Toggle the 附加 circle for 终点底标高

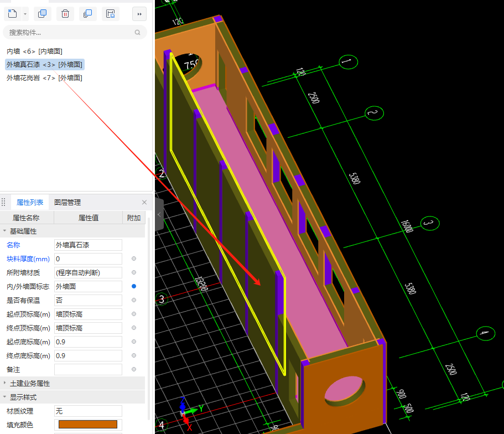134,355
